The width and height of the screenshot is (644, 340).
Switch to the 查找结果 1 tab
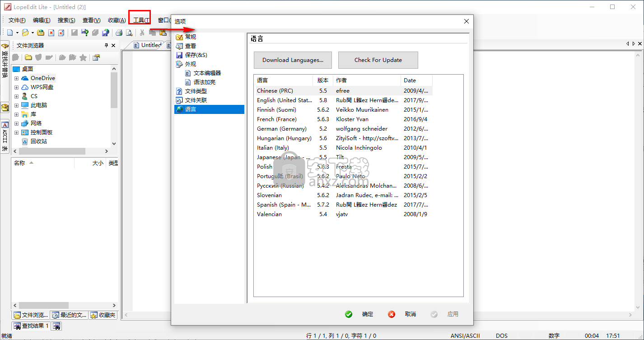coord(31,326)
